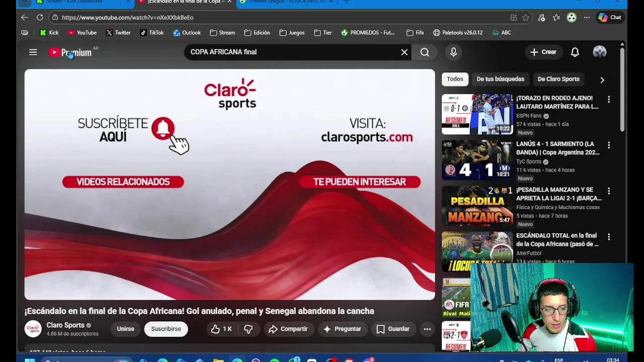
Task: Go back with the browser back arrow
Action: pos(24,17)
